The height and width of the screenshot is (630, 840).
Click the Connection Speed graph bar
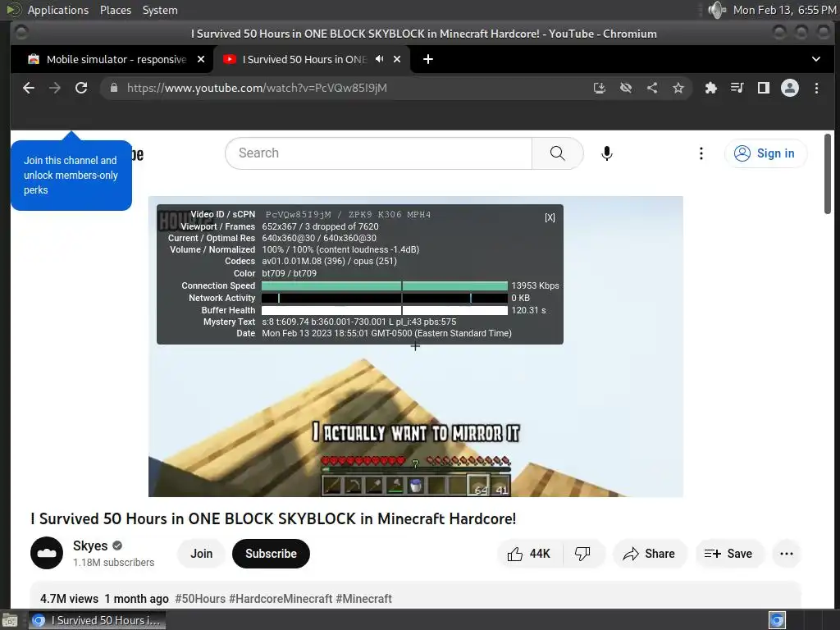(x=384, y=285)
